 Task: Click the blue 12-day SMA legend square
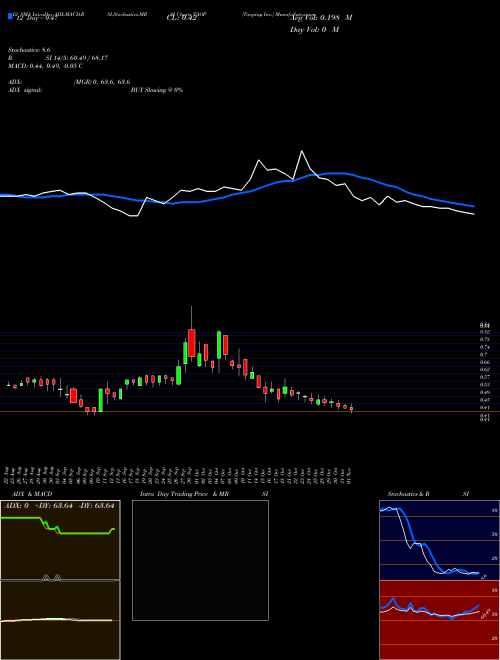click(10, 17)
